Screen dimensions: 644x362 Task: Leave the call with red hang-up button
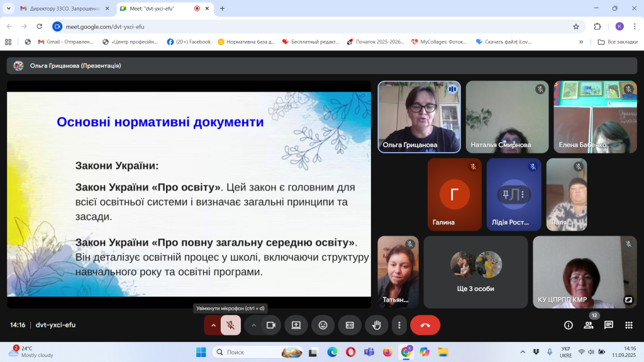click(425, 325)
